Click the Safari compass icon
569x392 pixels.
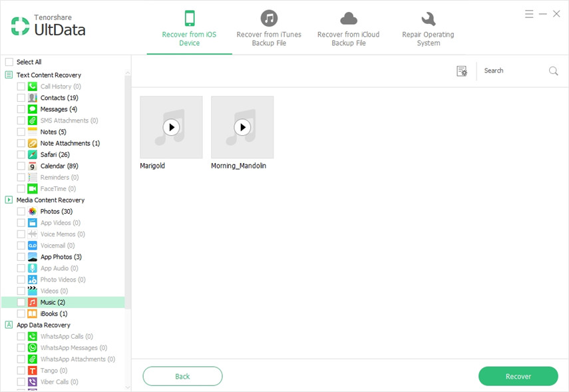tap(32, 154)
